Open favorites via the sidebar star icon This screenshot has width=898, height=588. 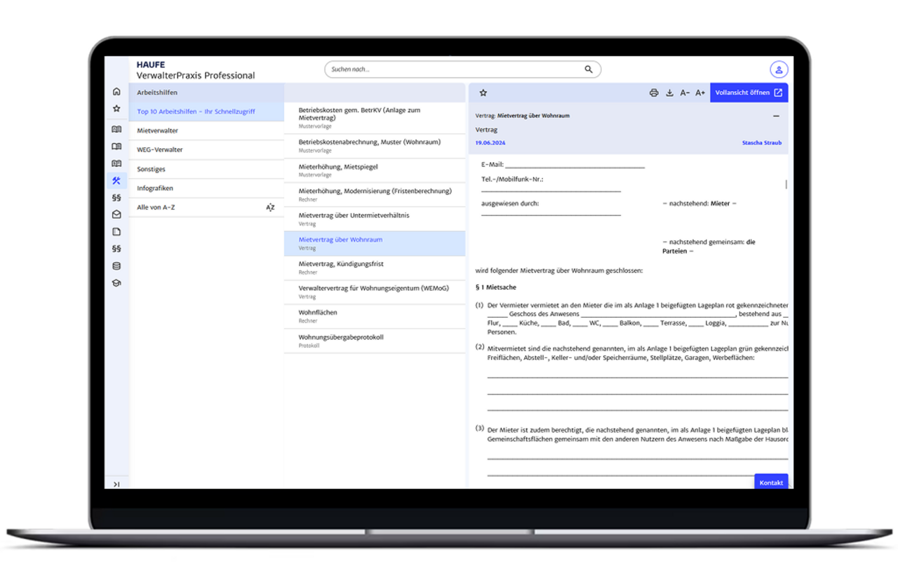pos(116,109)
